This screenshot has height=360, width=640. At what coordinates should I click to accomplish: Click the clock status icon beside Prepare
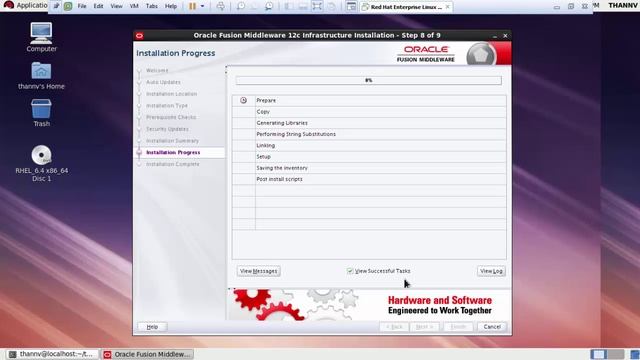[x=243, y=100]
